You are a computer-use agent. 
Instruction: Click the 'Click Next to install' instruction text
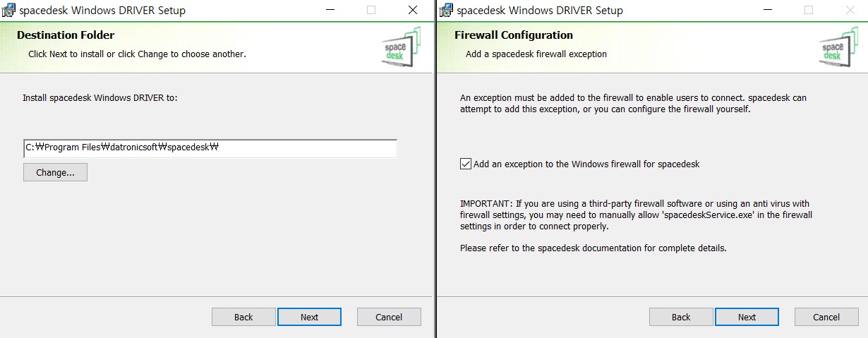coord(137,54)
